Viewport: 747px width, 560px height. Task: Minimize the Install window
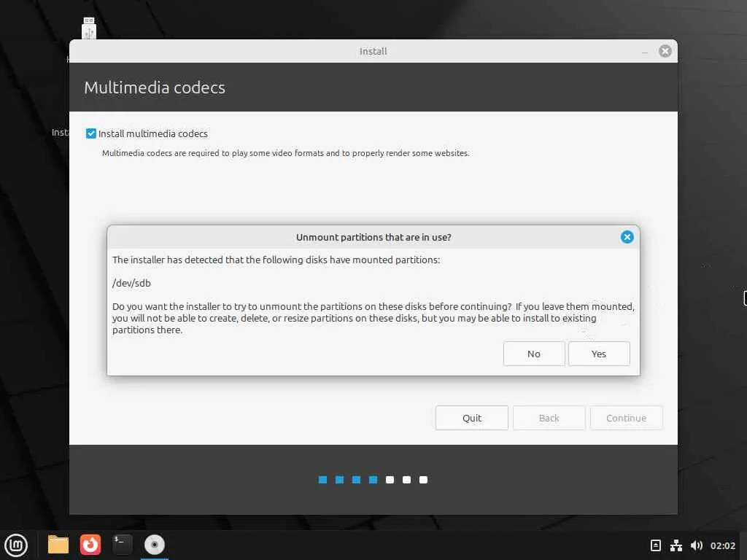pyautogui.click(x=645, y=52)
